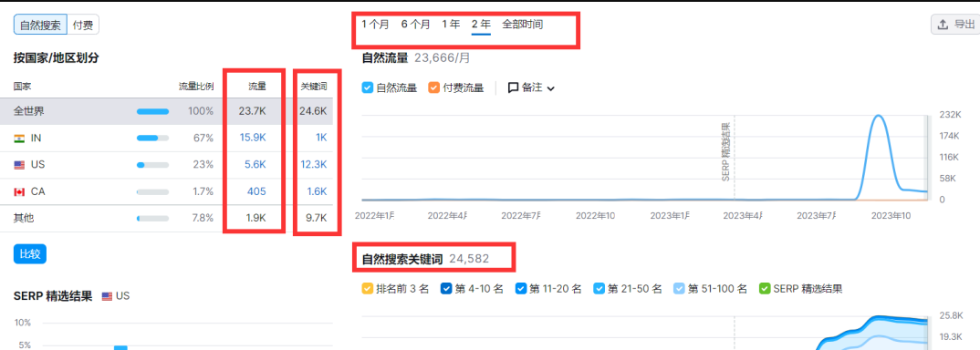Click the 流量 column header
The height and width of the screenshot is (350, 980).
point(257,86)
